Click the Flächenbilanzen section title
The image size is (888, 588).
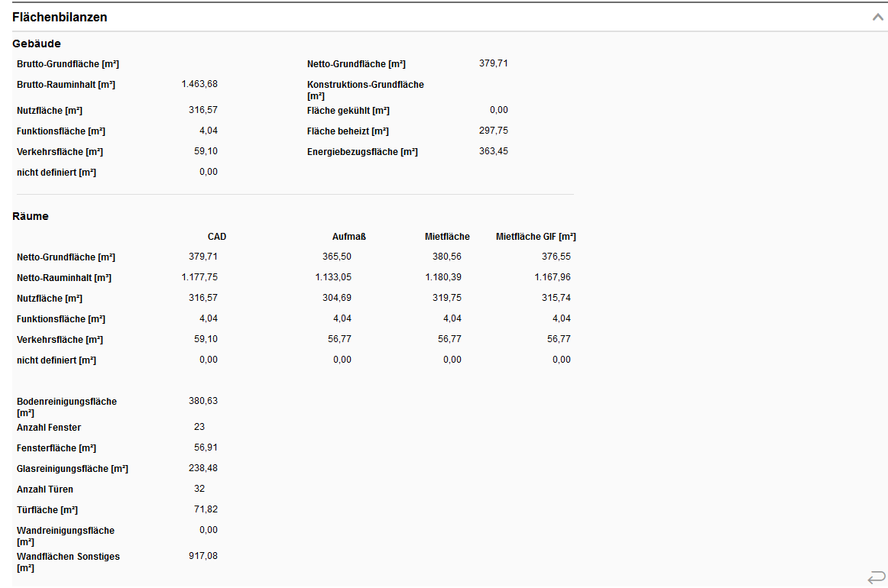point(60,17)
